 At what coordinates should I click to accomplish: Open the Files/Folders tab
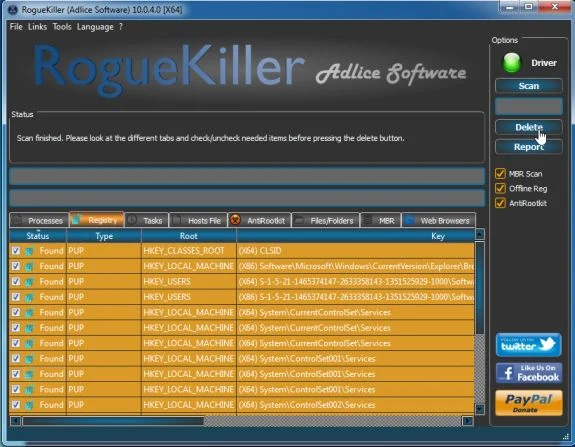pos(326,220)
